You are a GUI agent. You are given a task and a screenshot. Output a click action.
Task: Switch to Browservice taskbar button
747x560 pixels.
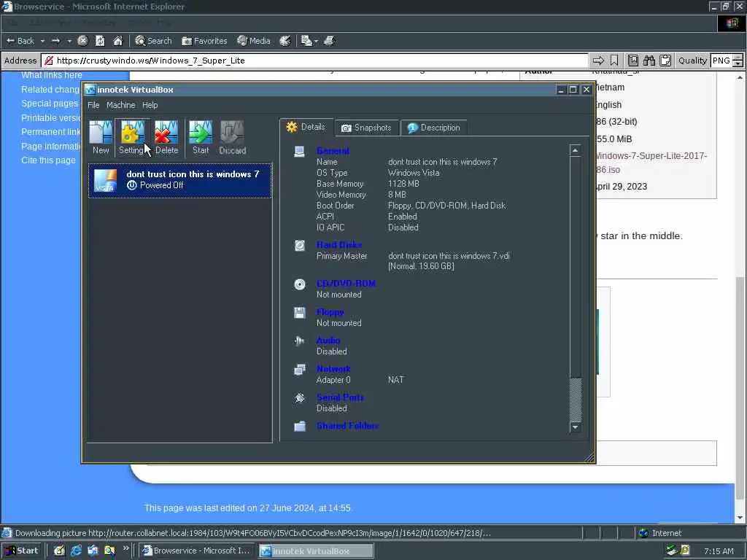(198, 551)
